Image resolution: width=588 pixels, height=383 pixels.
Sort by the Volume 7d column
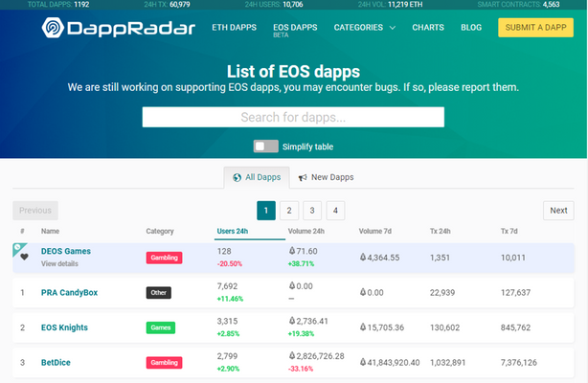coord(375,231)
